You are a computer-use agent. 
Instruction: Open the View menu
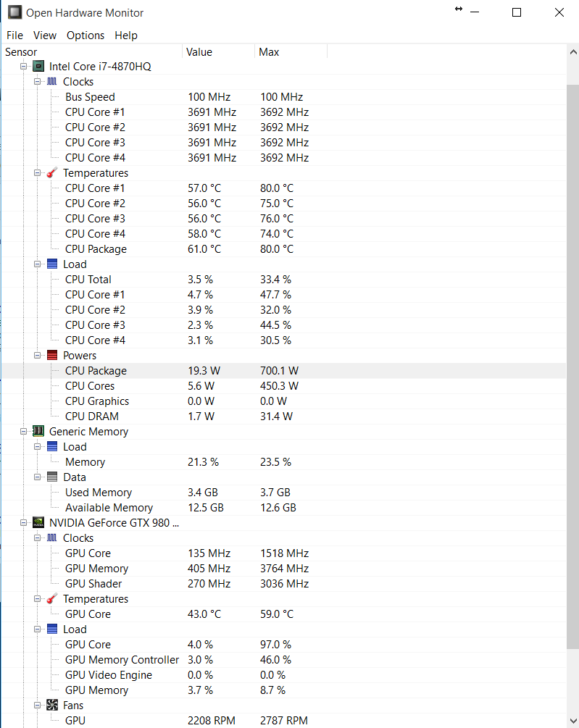pos(44,35)
